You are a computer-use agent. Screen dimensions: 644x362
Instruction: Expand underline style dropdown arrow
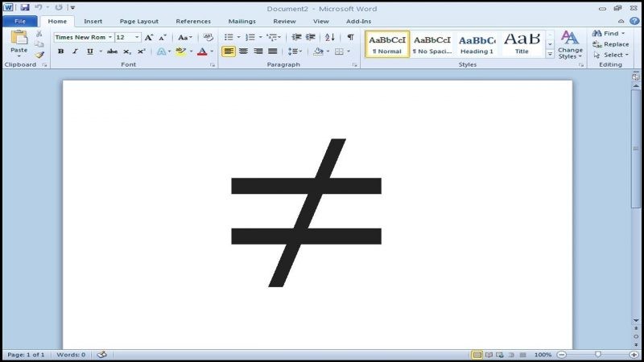pos(100,51)
